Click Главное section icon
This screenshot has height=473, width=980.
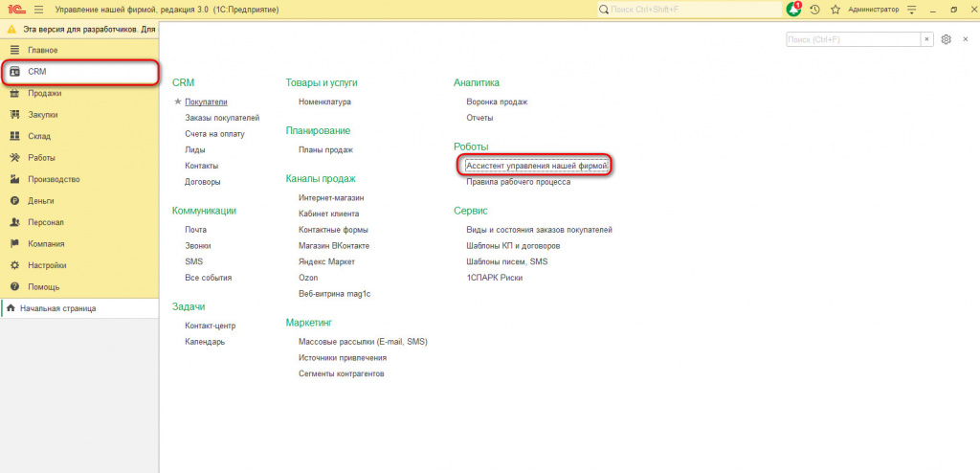[15, 50]
